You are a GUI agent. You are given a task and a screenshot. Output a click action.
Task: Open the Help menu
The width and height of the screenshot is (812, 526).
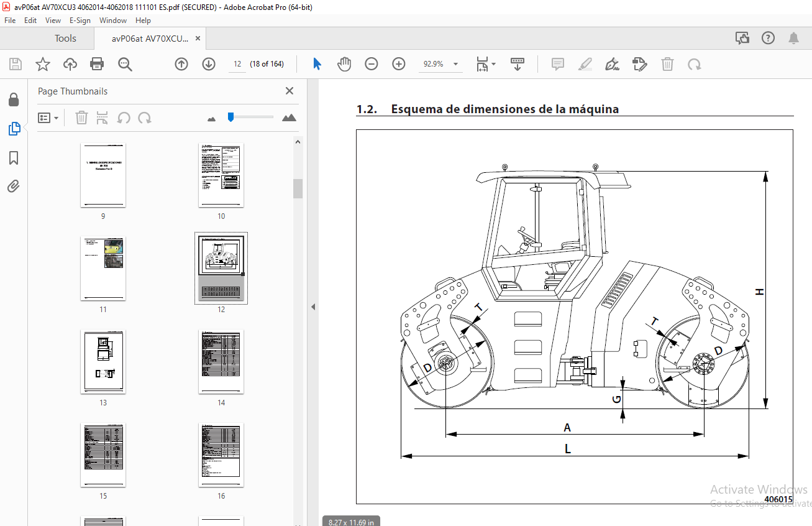click(144, 21)
